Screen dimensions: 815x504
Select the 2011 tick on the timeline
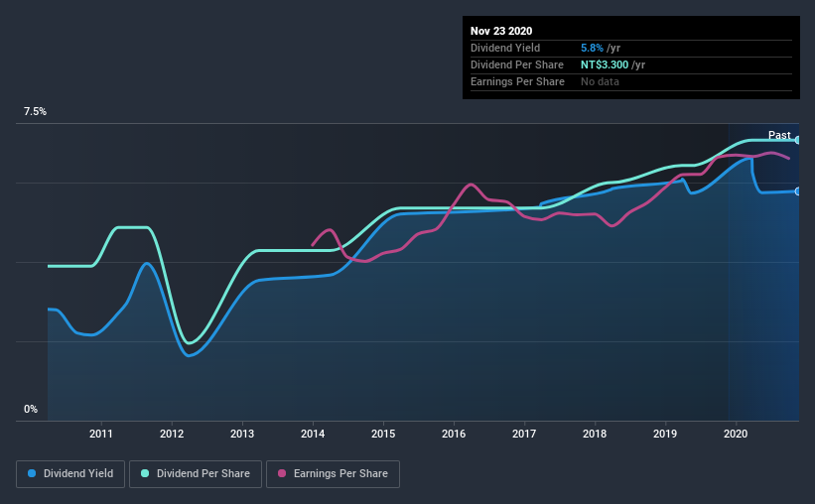[101, 434]
